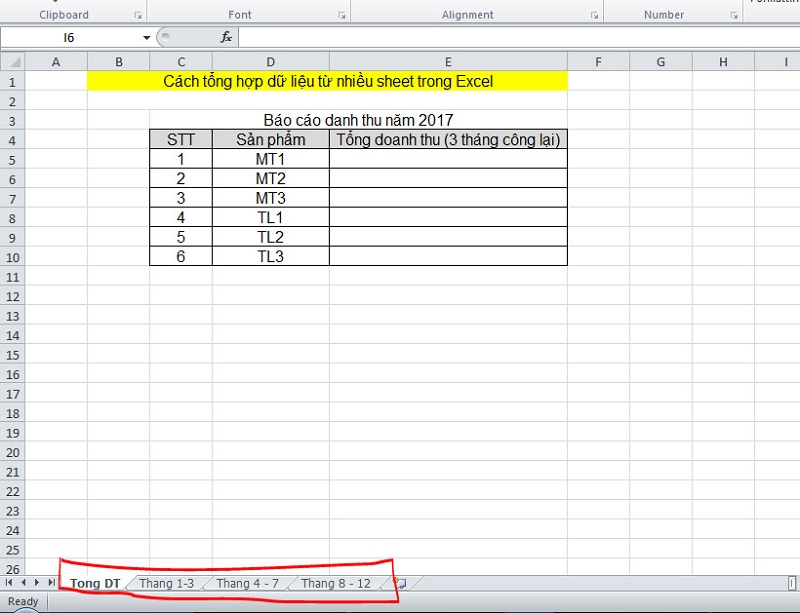Switch to the Thang 4 - 7 sheet tab
Image resolution: width=800 pixels, height=613 pixels.
247,583
